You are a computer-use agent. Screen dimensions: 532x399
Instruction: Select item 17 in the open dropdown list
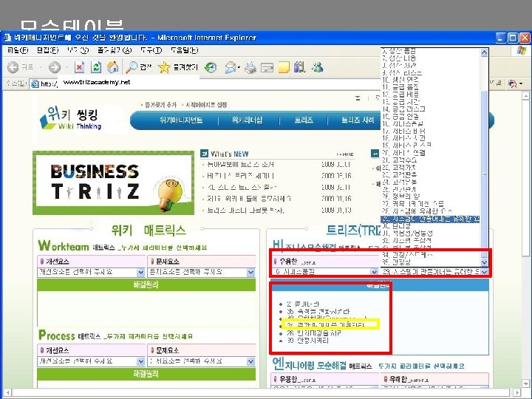click(431, 131)
